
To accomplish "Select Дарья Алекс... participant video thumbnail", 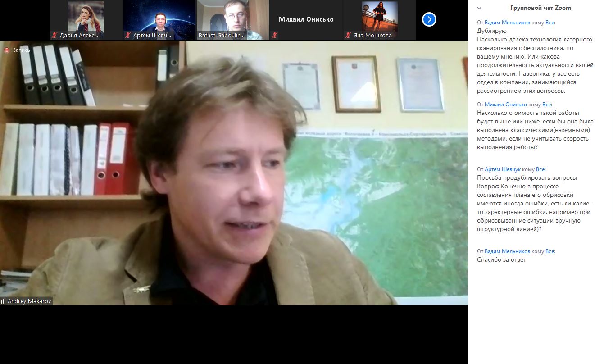I will (86, 20).
